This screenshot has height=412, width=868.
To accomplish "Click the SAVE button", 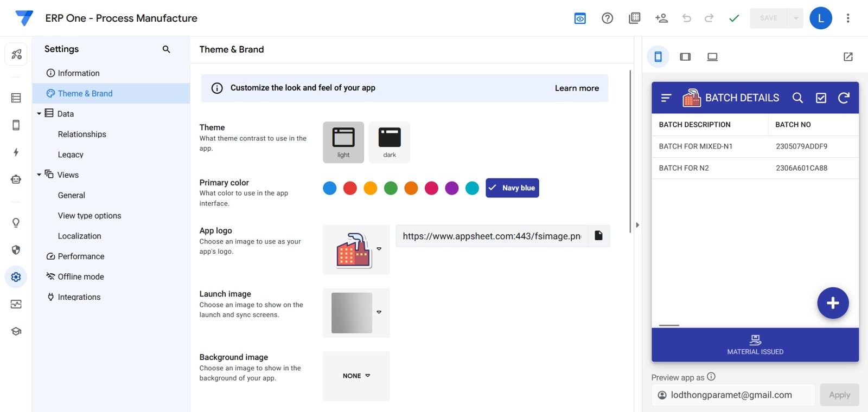I will [769, 18].
